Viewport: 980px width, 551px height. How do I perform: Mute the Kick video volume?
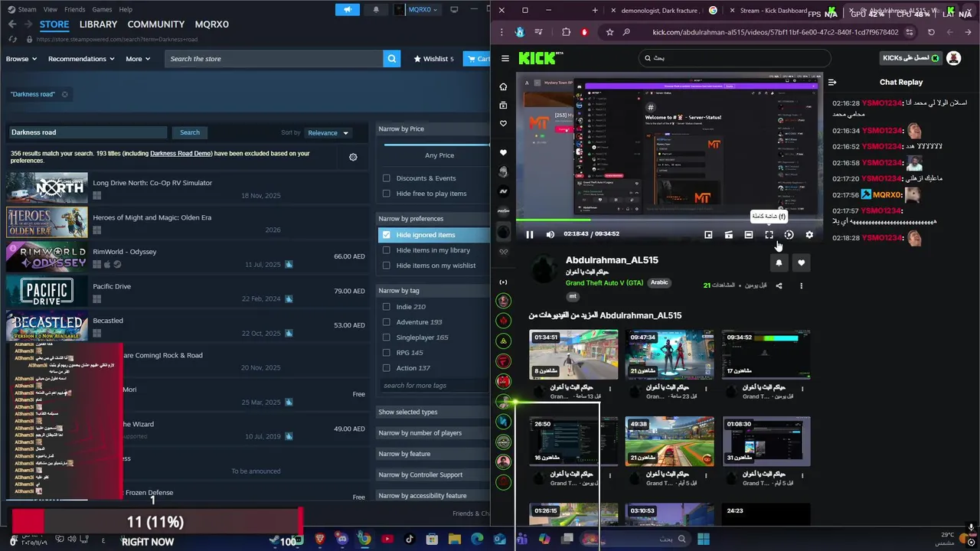click(550, 234)
